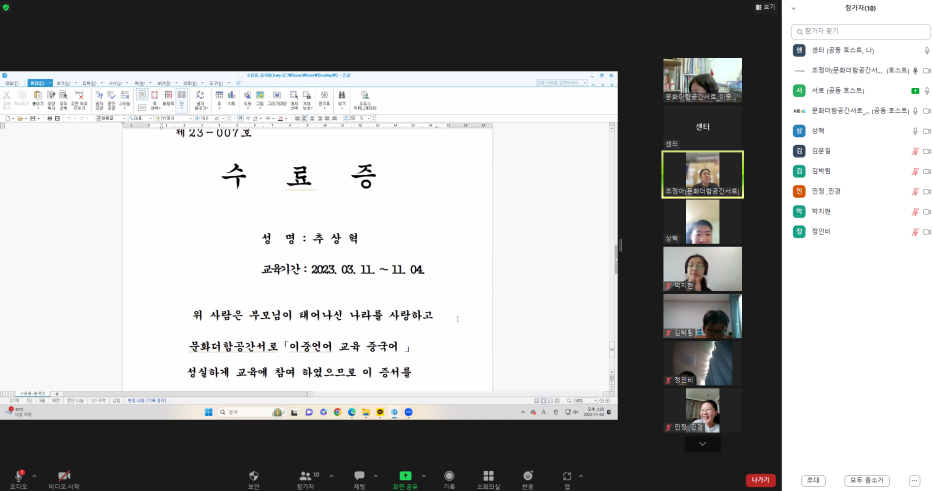This screenshot has height=491, width=933.
Task: Select the 편집 tab in the Hangul ribbon
Action: (37, 83)
